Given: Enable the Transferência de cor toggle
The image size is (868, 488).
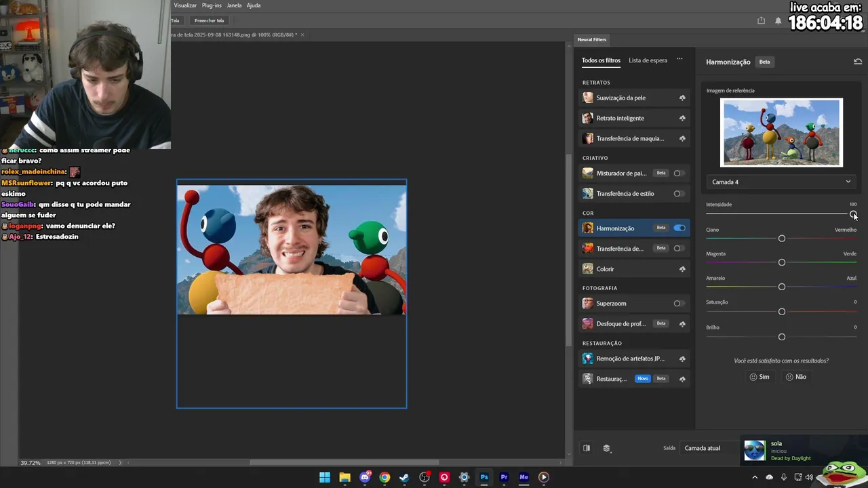Looking at the screenshot, I should (x=679, y=249).
